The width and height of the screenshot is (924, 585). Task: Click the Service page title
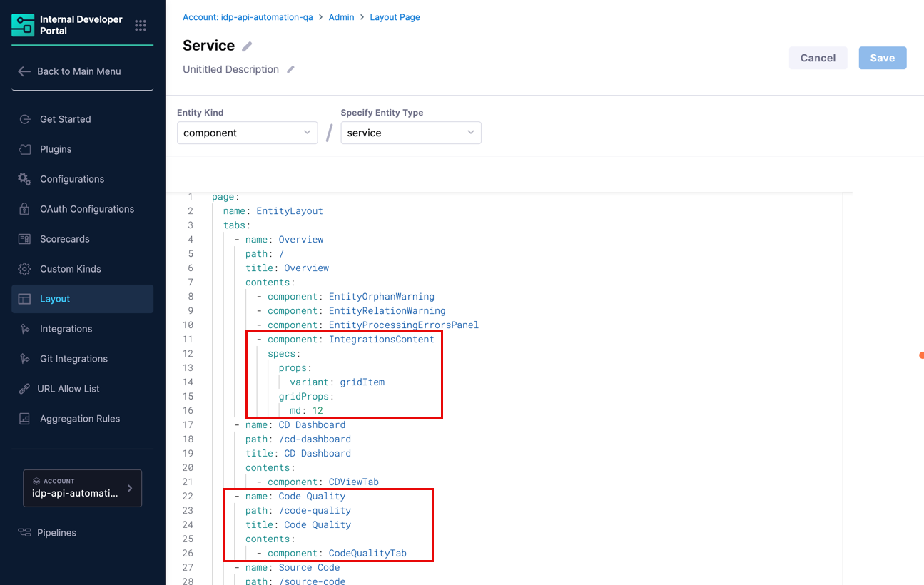click(208, 46)
